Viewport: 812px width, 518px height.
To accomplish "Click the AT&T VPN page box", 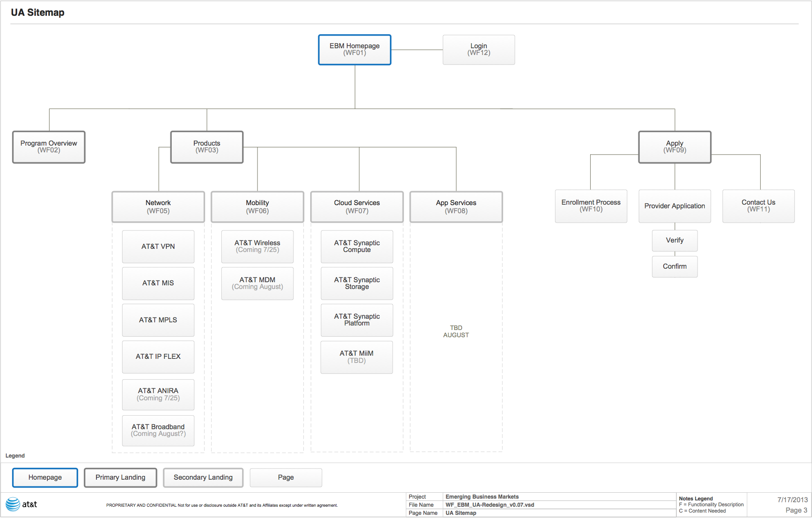I will tap(158, 247).
